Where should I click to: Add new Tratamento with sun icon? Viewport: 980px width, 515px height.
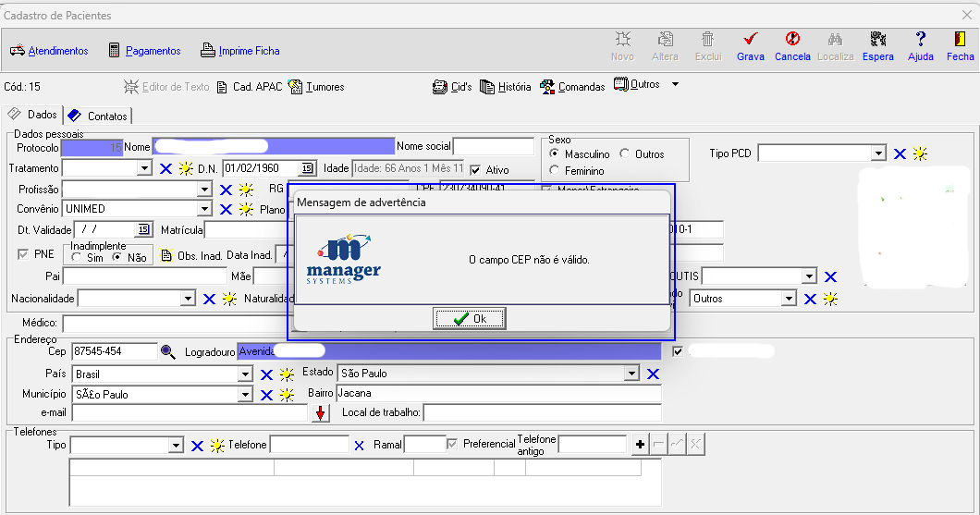(x=186, y=169)
